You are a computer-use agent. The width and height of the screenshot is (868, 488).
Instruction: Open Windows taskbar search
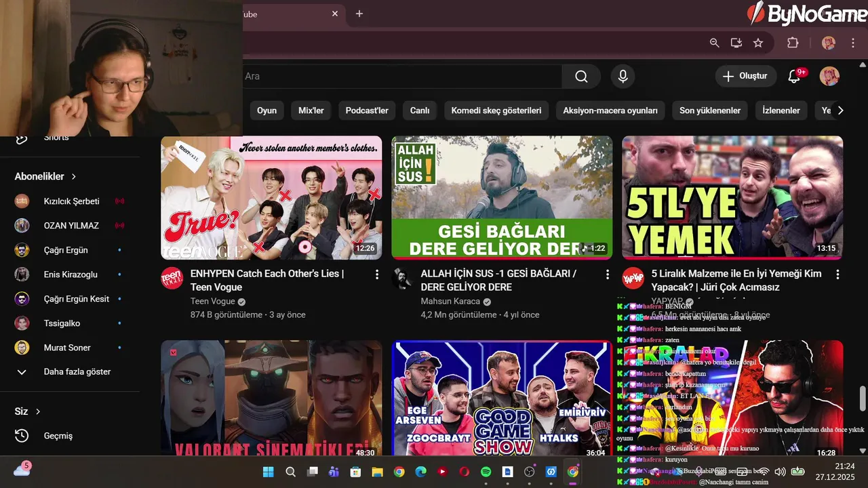click(x=290, y=472)
